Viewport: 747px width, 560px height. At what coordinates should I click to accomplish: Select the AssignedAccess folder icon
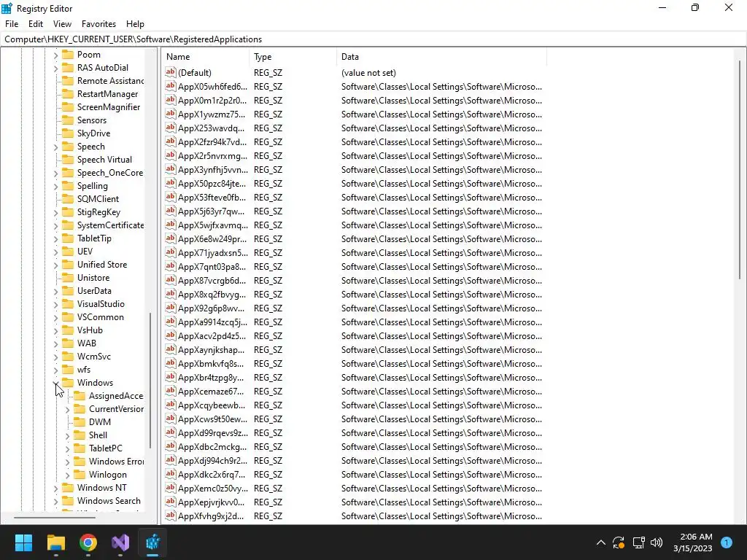pyautogui.click(x=80, y=396)
